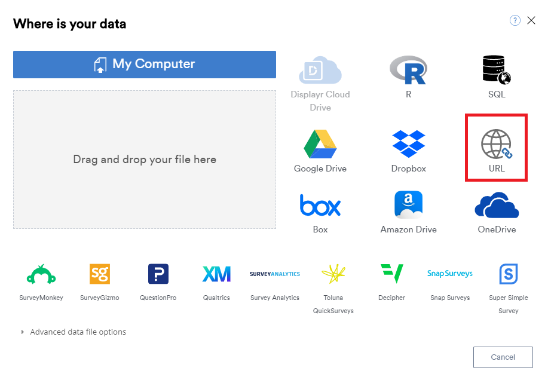Select Dropbox as data source
Viewport: 551px width, 392px height.
(x=408, y=144)
